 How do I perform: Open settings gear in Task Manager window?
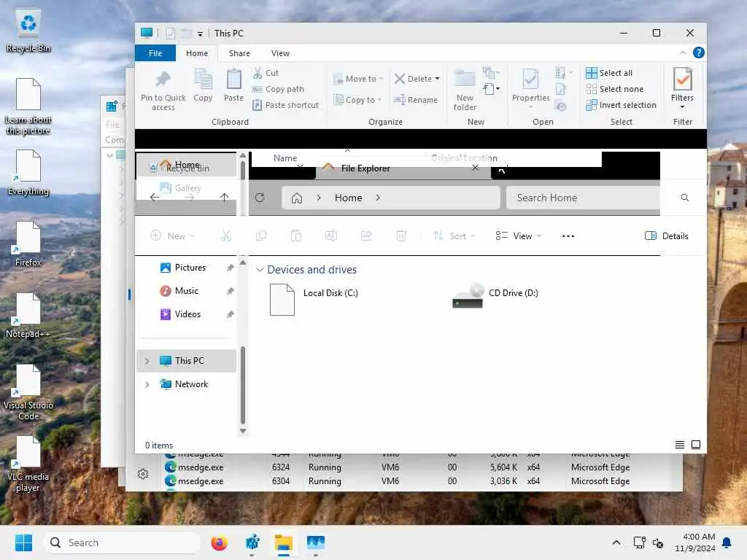pyautogui.click(x=143, y=474)
